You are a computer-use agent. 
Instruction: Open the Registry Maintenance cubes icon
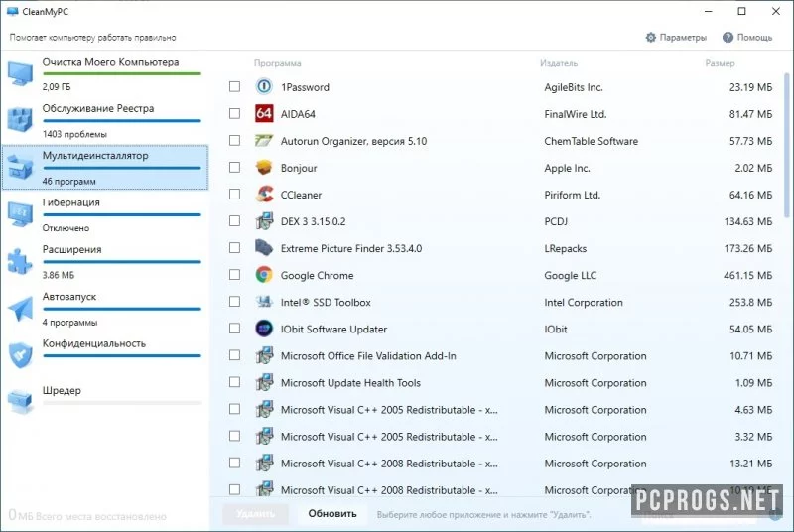(x=20, y=120)
